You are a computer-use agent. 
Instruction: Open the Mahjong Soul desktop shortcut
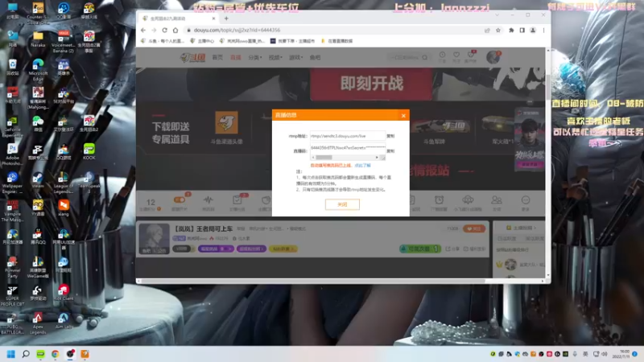tap(38, 98)
